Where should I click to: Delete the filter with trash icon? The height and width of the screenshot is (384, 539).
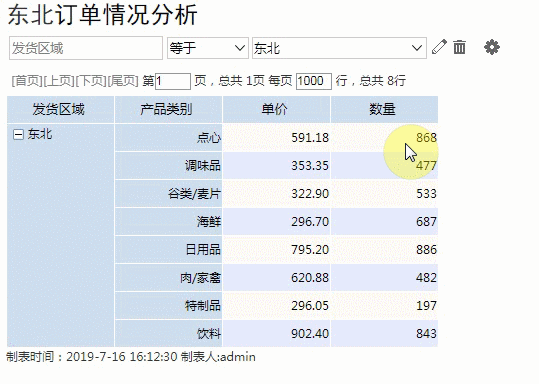coord(459,47)
